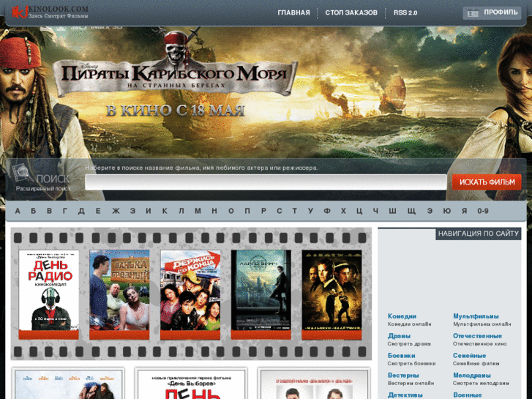
Task: Filter films by letter Ц
Action: click(359, 212)
